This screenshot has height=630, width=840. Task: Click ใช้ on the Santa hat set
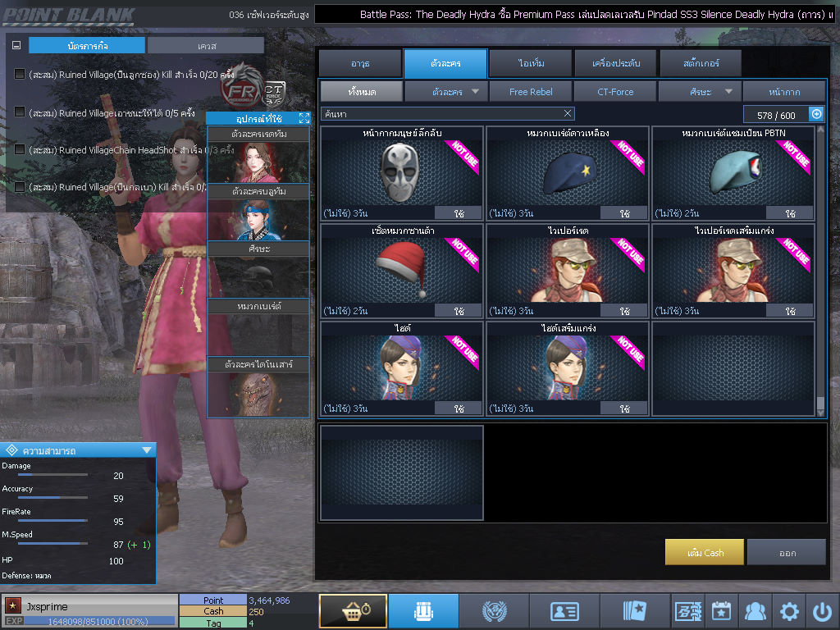tap(458, 311)
